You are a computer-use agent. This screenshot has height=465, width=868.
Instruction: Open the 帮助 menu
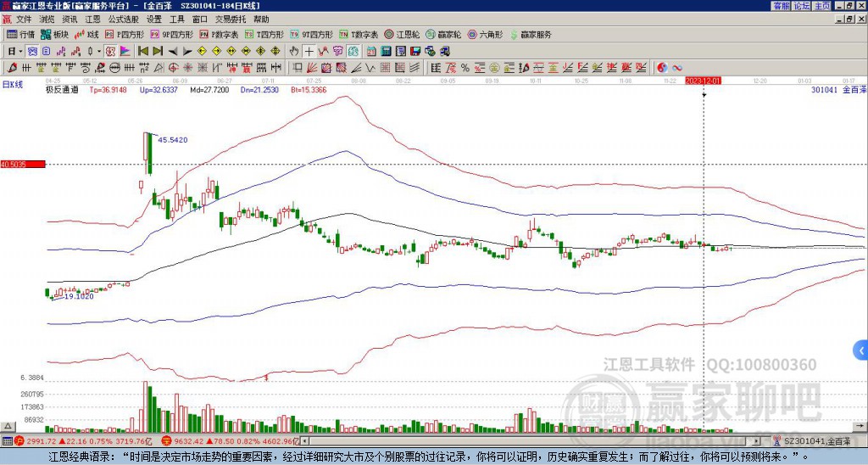point(261,20)
